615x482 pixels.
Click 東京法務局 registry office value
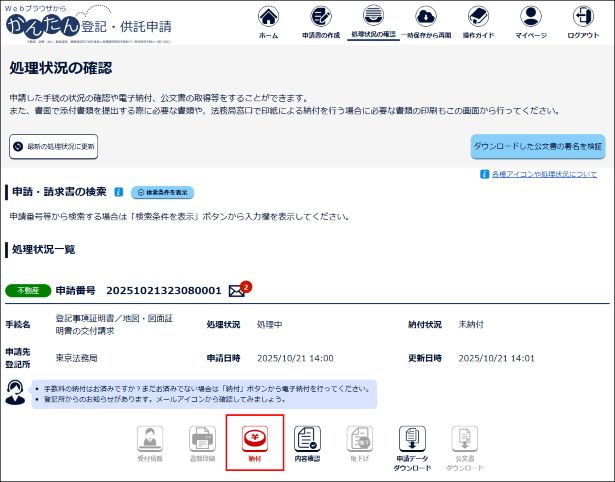pyautogui.click(x=76, y=358)
